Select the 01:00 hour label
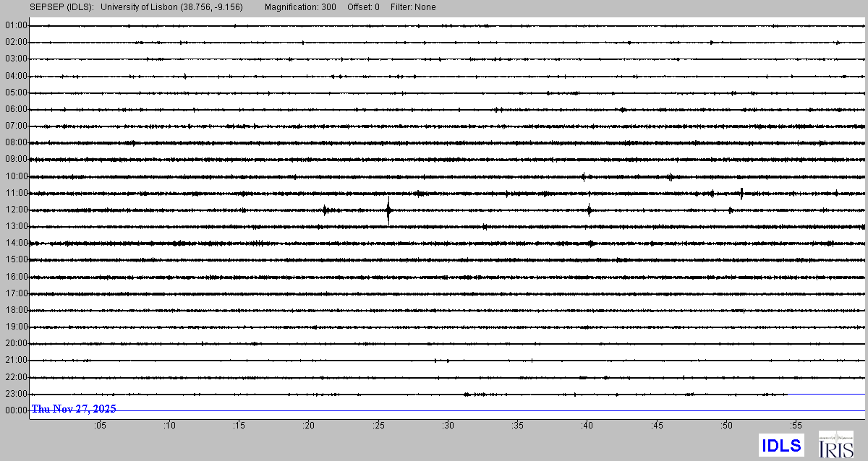The width and height of the screenshot is (868, 461). click(x=16, y=25)
